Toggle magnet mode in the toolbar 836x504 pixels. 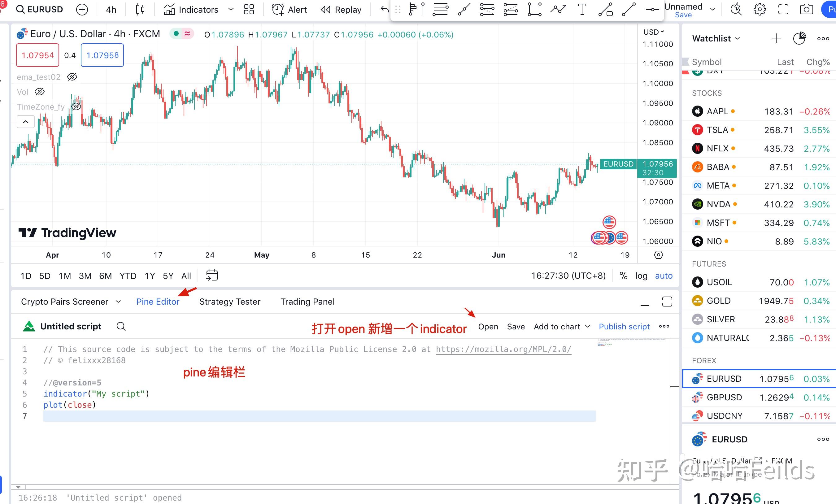pyautogui.click(x=652, y=9)
